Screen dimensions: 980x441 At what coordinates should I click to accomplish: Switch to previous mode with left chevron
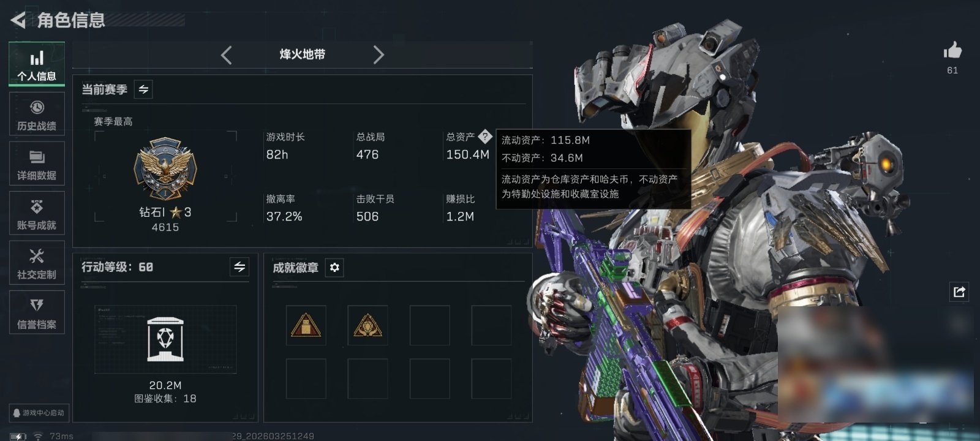(x=227, y=55)
